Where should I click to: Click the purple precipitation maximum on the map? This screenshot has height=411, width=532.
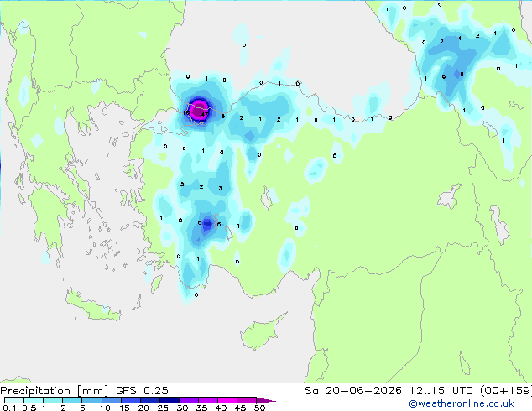point(199,110)
